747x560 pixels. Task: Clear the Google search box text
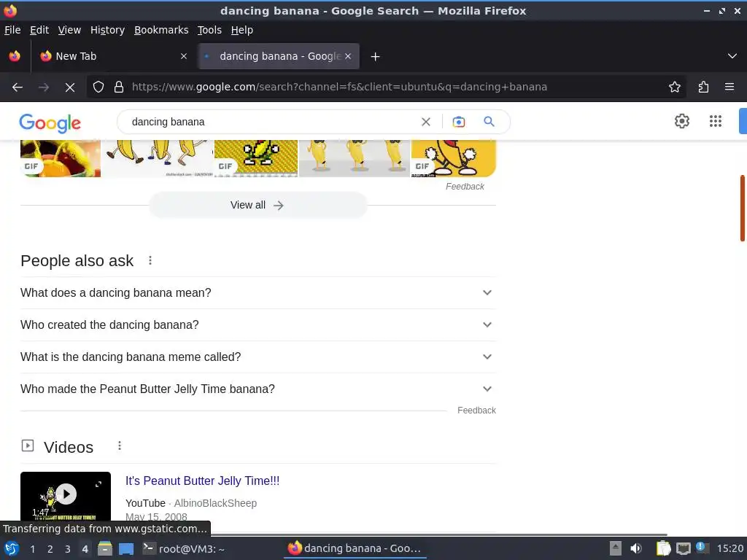click(x=426, y=122)
